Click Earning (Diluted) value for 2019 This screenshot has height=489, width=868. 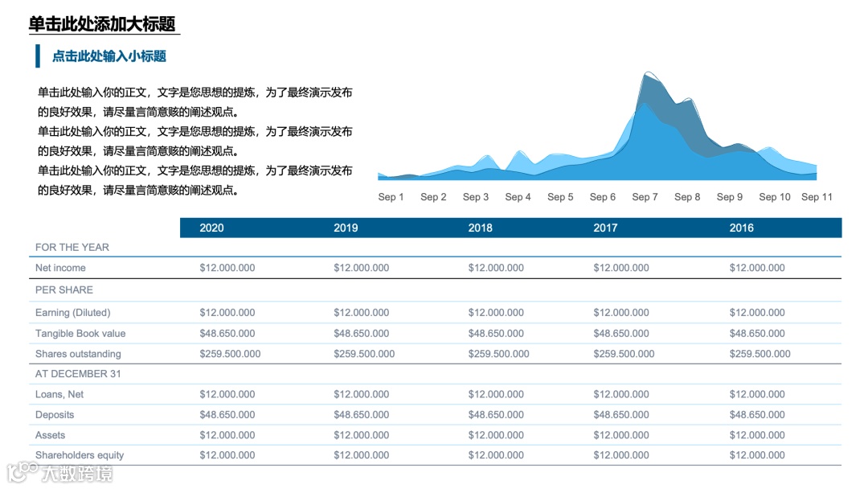point(362,312)
